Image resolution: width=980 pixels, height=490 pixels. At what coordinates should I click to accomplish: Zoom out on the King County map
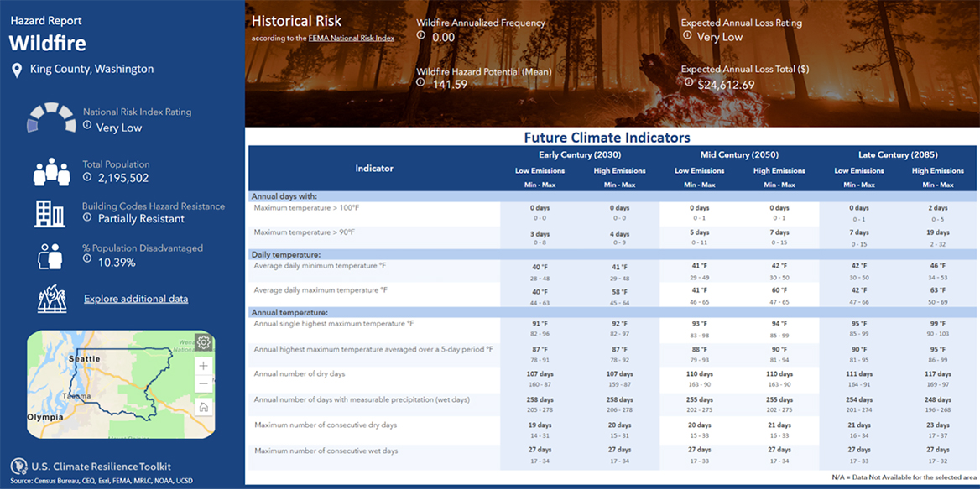coord(203,384)
